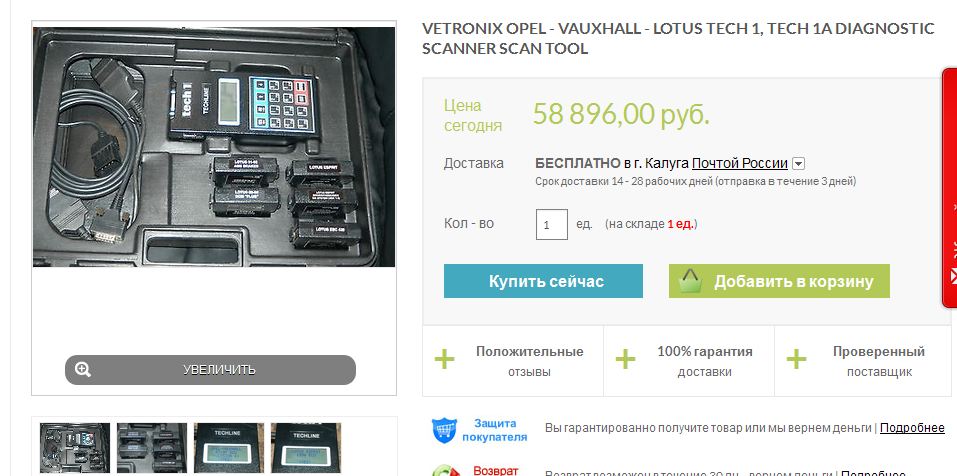Image resolution: width=957 pixels, height=476 pixels.
Task: Select the fourth thumbnail with the Techline display
Action: pos(306,449)
